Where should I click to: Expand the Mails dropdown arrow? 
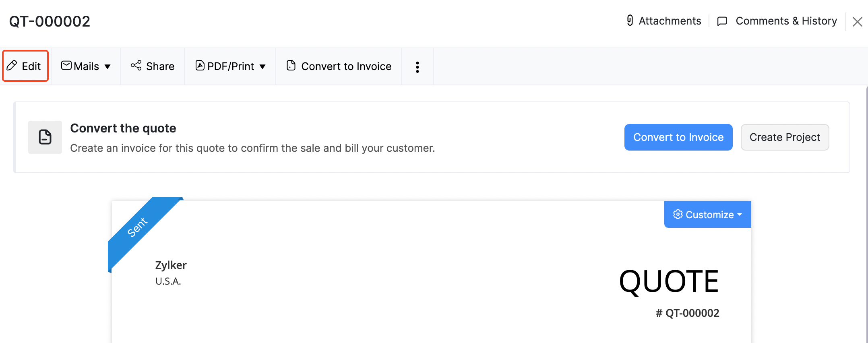click(x=107, y=67)
